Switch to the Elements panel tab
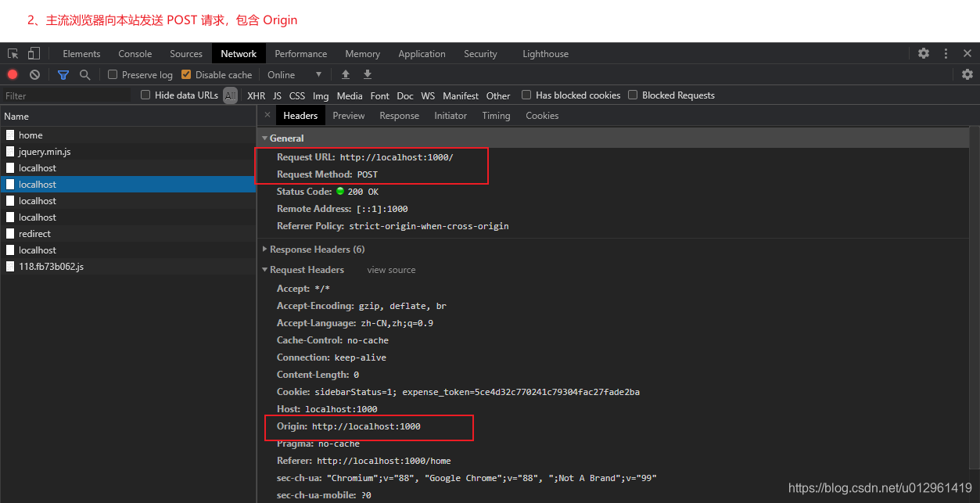980x503 pixels. coord(81,53)
